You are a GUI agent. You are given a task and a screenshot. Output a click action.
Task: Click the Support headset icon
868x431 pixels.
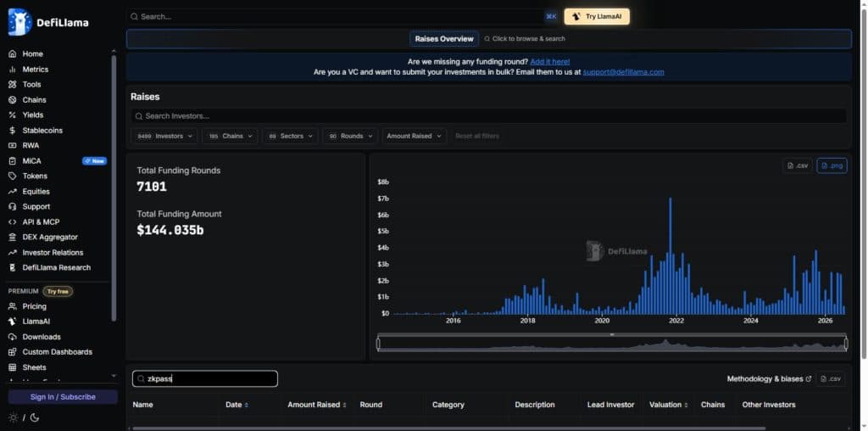(12, 206)
